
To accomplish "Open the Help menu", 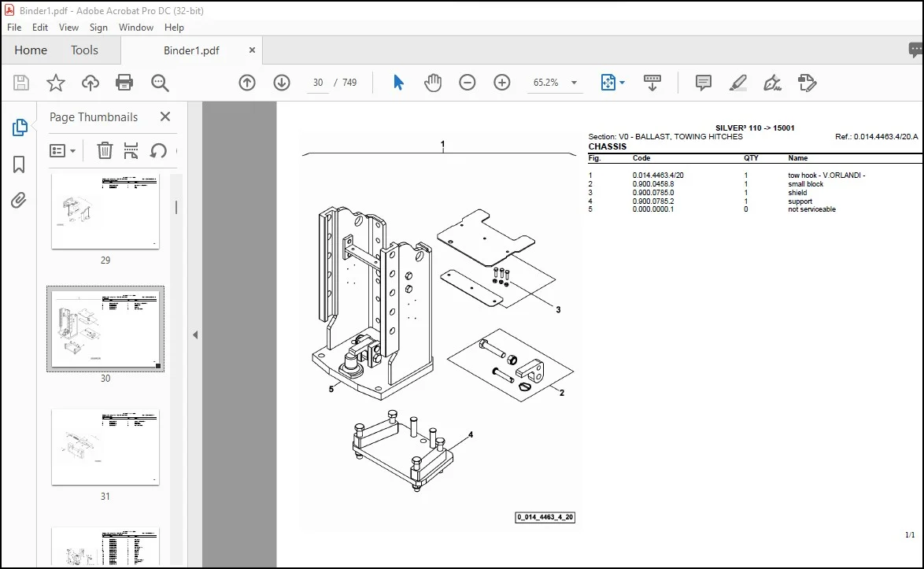I will pyautogui.click(x=174, y=27).
